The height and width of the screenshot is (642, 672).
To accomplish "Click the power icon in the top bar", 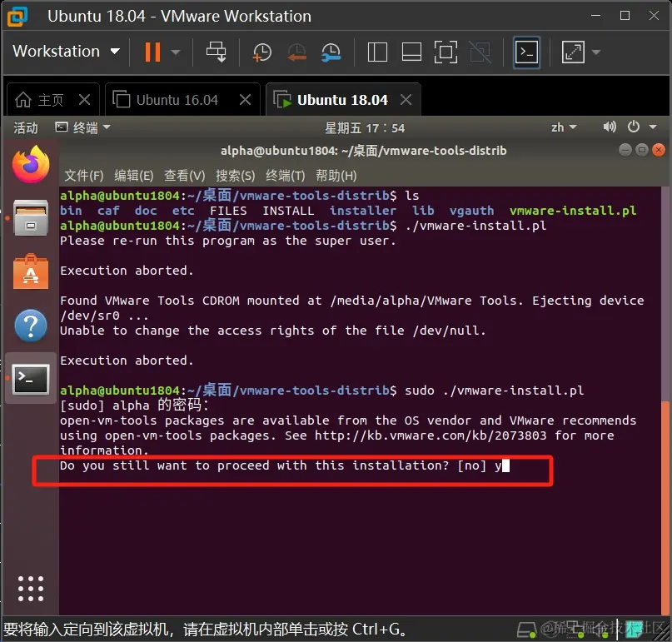I will [x=634, y=127].
